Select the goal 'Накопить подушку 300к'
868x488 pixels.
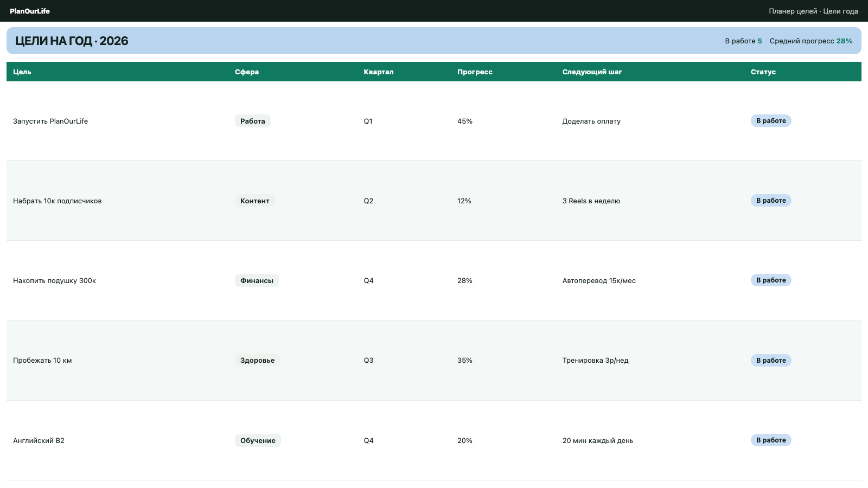(54, 280)
